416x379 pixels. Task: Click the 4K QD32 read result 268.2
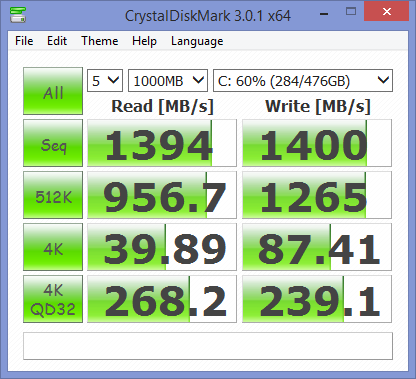162,299
